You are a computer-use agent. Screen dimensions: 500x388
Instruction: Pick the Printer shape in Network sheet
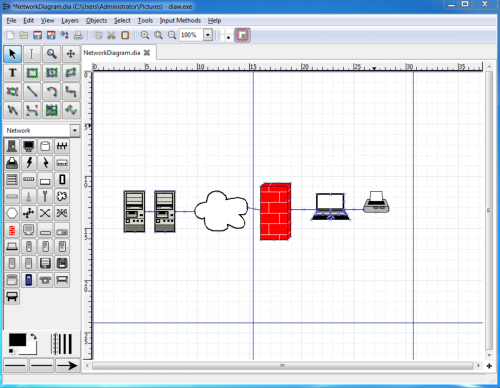tap(12, 163)
